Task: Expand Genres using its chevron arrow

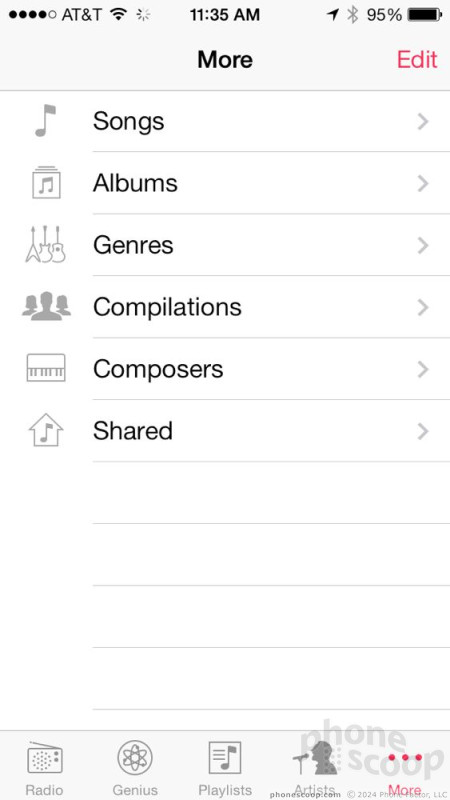Action: 422,245
